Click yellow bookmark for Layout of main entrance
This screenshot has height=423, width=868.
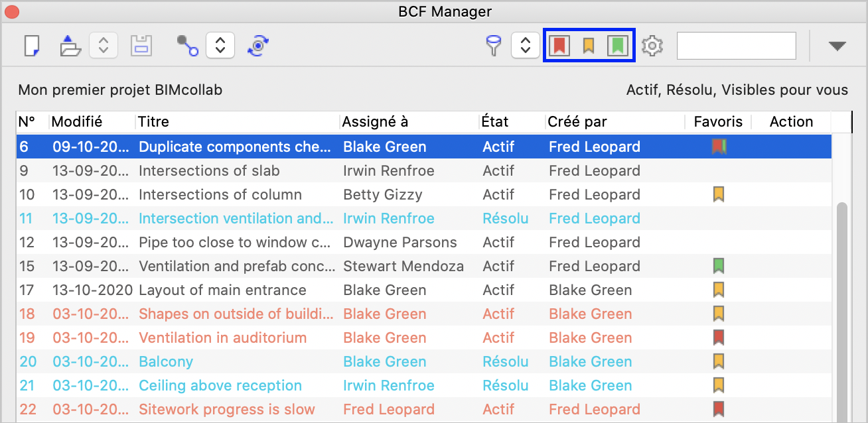click(x=718, y=290)
